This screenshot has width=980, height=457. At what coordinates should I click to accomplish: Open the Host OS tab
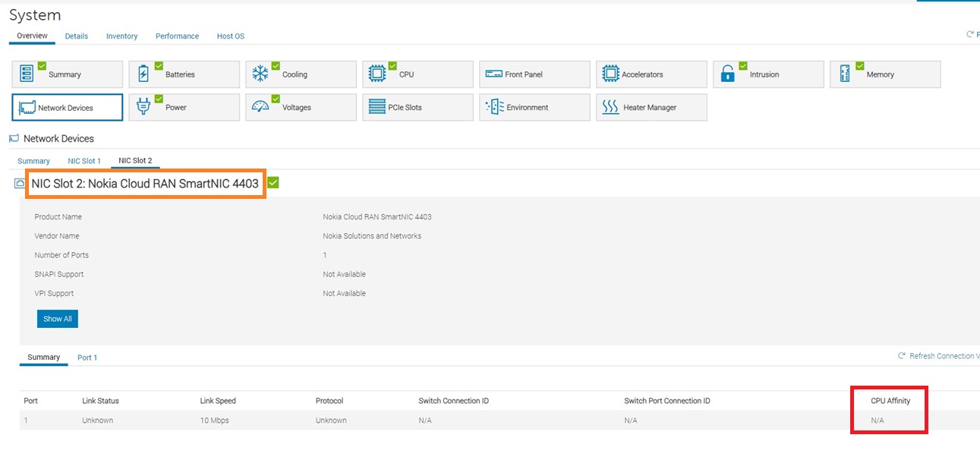(x=230, y=36)
